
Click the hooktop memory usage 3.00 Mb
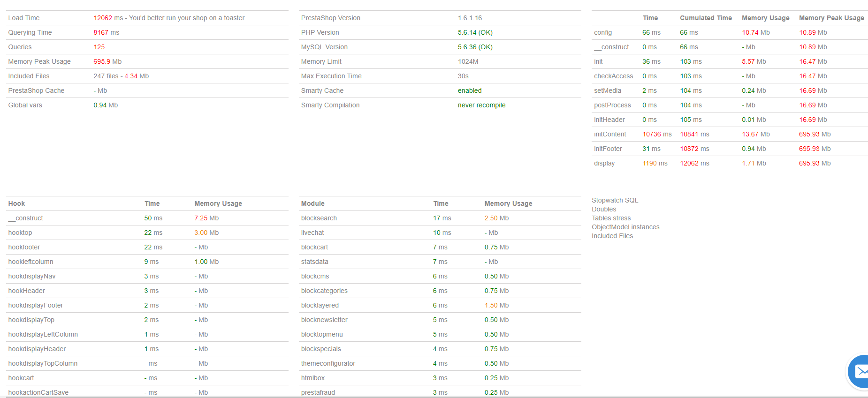206,233
